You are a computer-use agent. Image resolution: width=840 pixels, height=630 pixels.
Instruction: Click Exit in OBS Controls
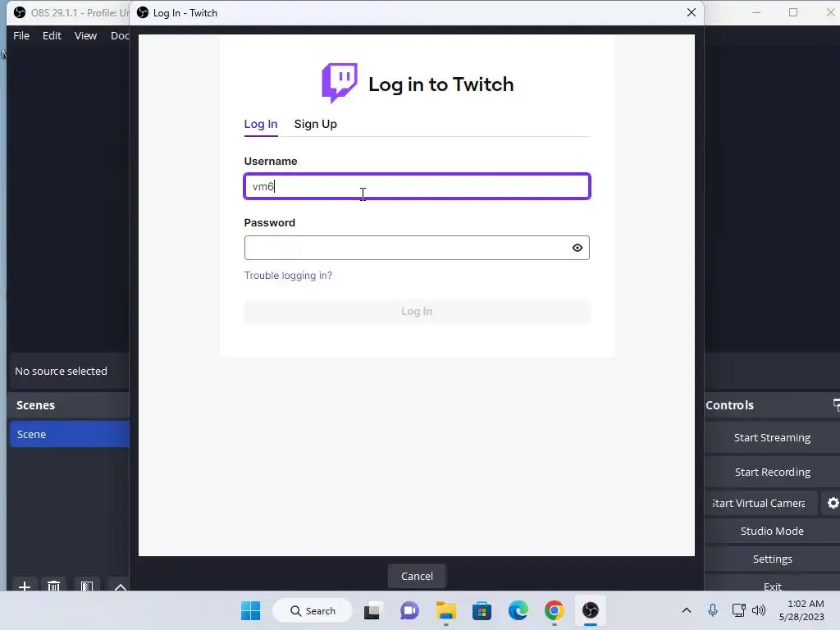[772, 585]
